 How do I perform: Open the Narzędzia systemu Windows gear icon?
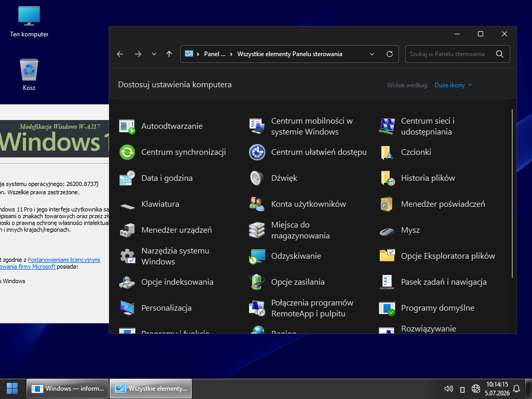click(x=127, y=256)
